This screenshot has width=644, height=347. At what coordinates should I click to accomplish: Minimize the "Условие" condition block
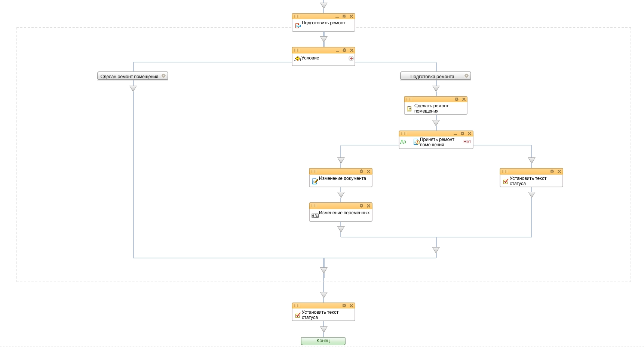[337, 50]
